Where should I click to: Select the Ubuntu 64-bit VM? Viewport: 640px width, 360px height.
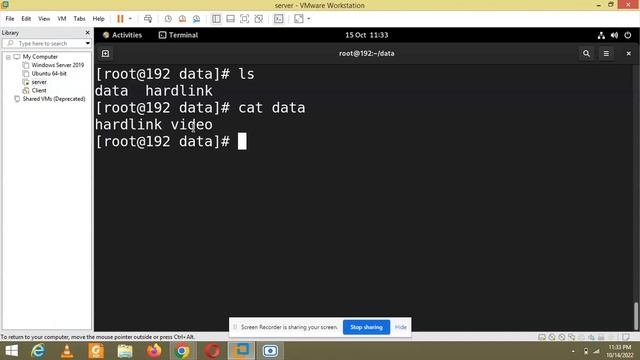pos(49,73)
